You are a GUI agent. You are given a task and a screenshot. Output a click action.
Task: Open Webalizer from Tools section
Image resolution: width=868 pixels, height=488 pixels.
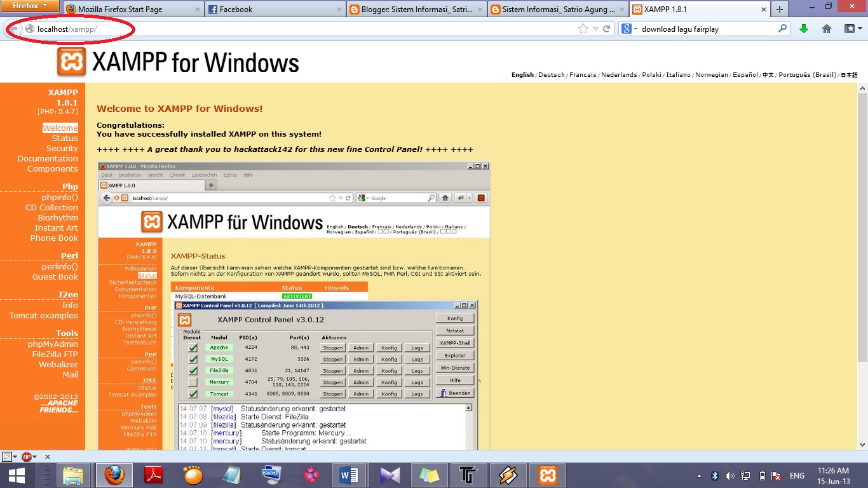(x=58, y=364)
